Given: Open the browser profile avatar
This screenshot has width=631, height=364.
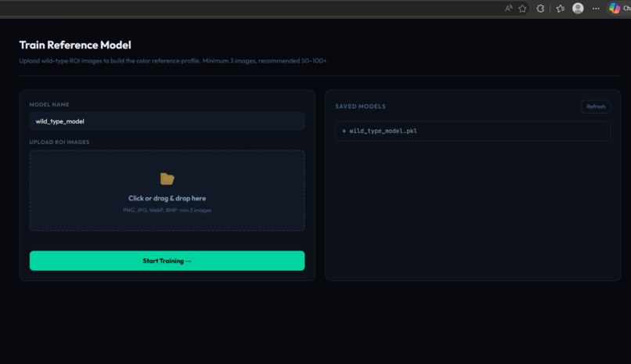Looking at the screenshot, I should (578, 8).
